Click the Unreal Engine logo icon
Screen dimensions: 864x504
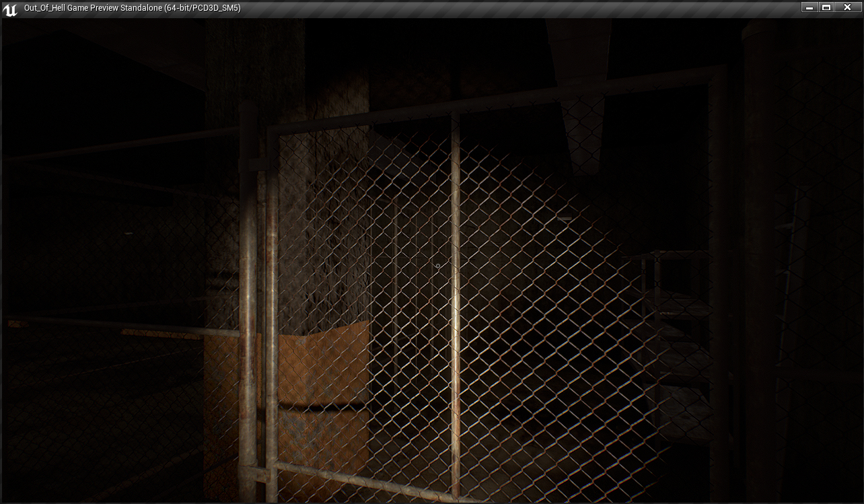point(10,9)
